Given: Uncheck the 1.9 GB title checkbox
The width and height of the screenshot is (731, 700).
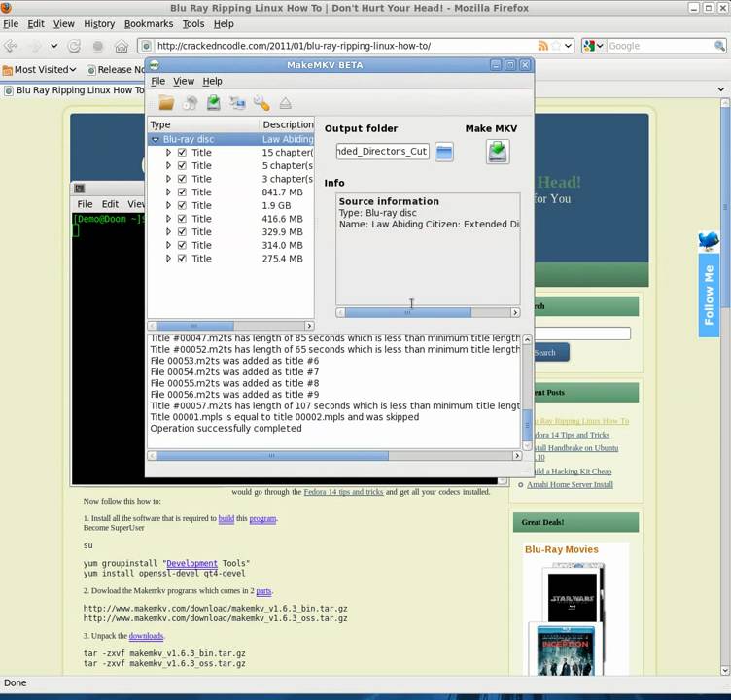Looking at the screenshot, I should [183, 206].
